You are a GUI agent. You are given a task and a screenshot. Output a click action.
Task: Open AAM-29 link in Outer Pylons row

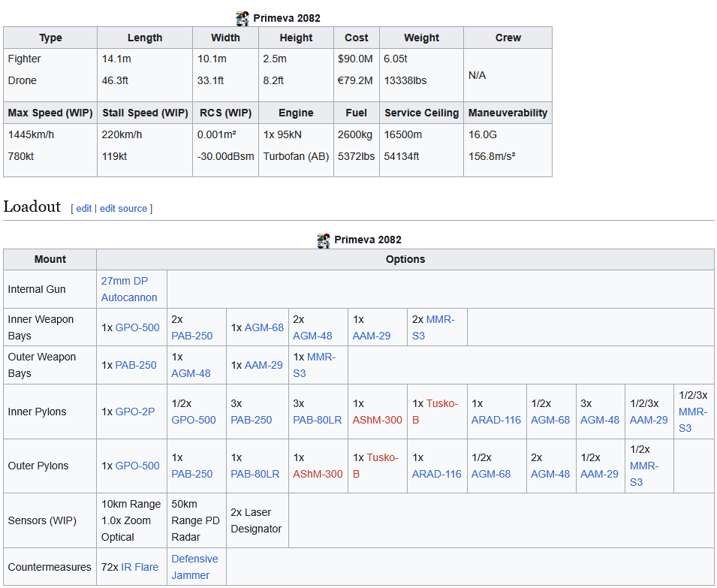click(x=599, y=474)
